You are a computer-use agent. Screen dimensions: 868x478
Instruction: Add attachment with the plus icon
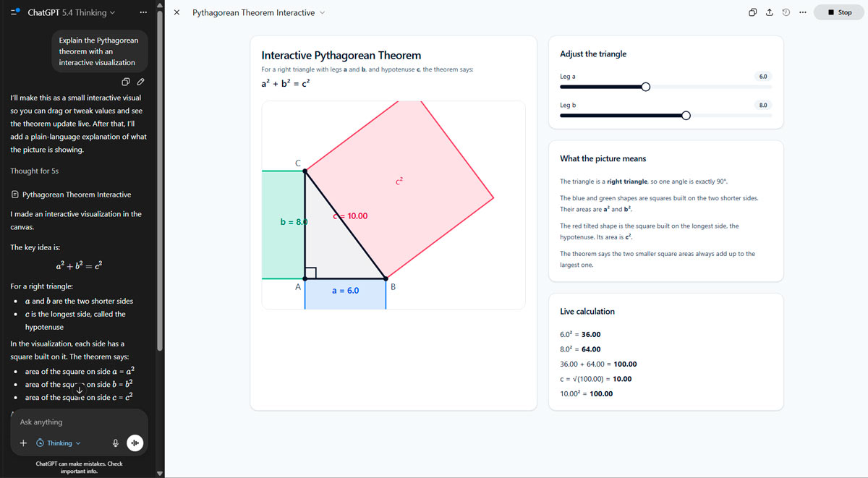(23, 443)
